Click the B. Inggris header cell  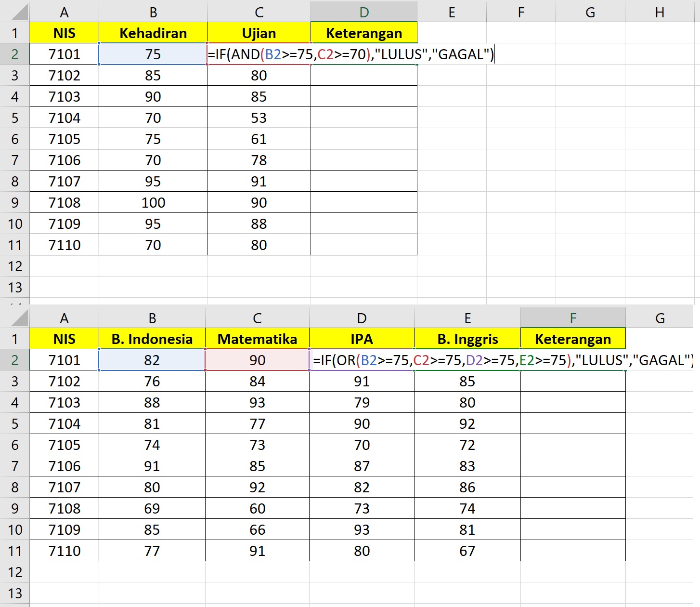[x=467, y=339]
